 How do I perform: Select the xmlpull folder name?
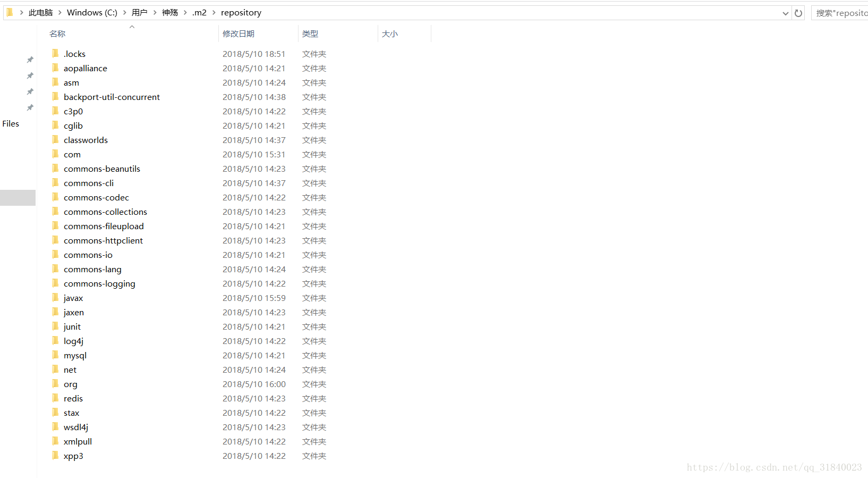pyautogui.click(x=78, y=441)
